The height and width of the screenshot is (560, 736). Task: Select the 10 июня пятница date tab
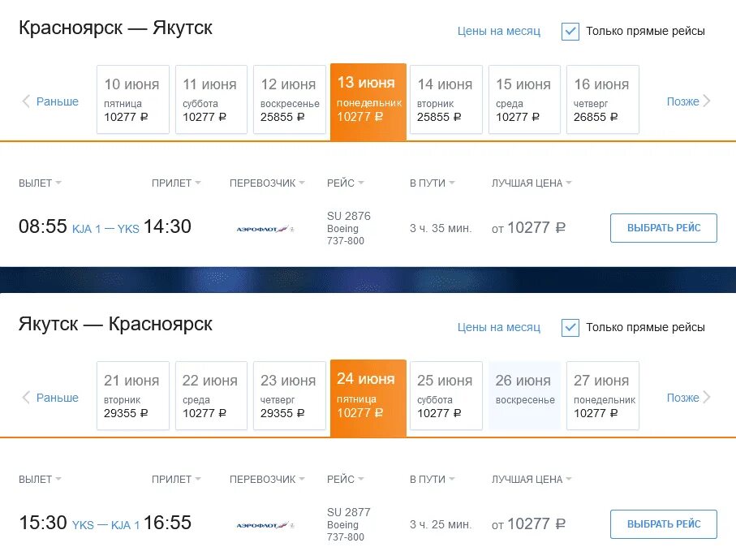click(x=132, y=99)
